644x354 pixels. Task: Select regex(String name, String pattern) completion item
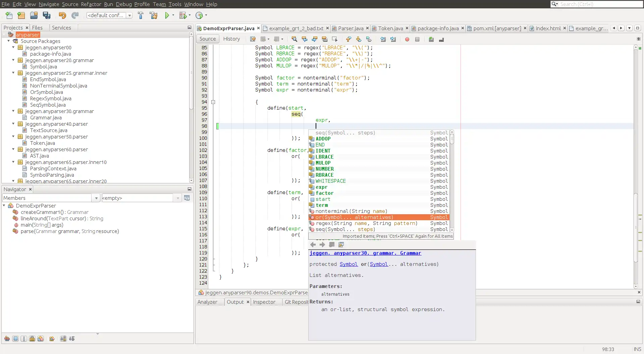[366, 223]
